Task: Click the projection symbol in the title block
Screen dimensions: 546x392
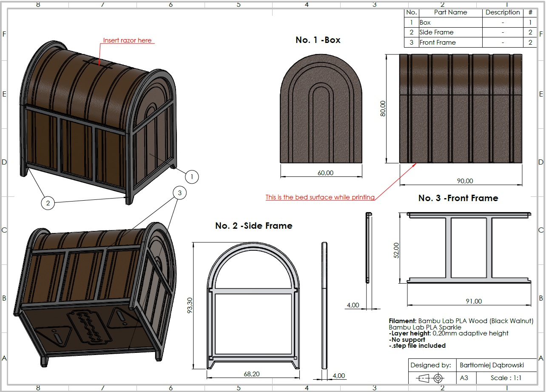Action: pyautogui.click(x=431, y=378)
